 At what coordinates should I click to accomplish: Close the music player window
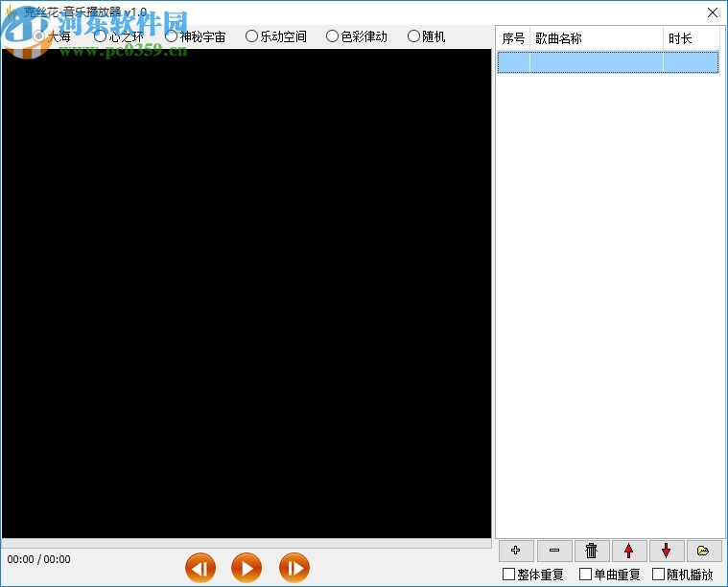pos(713,12)
